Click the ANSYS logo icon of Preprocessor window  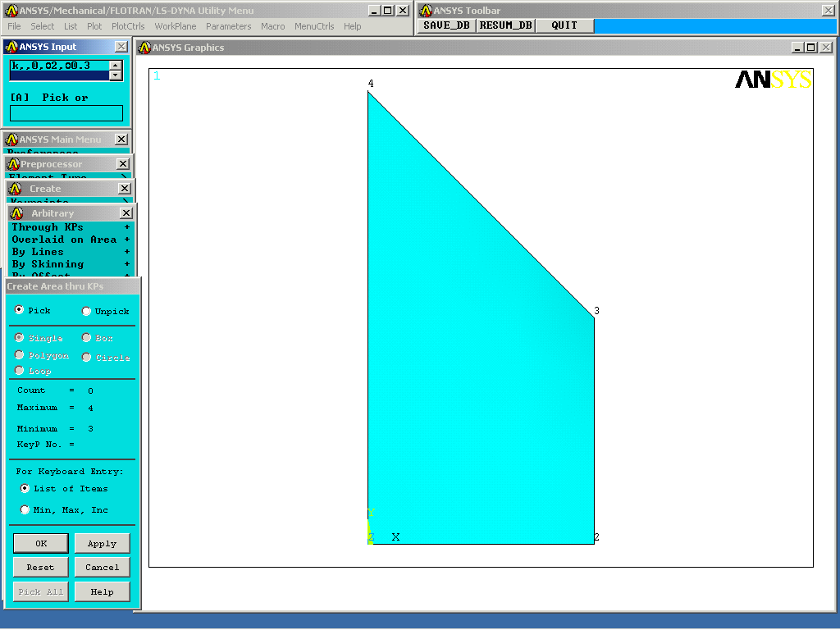13,164
